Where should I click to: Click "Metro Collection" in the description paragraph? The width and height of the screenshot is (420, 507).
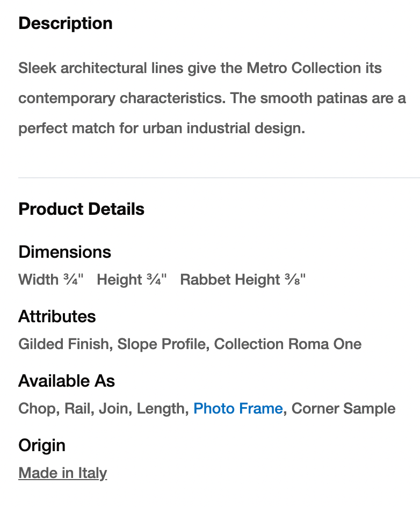[303, 68]
